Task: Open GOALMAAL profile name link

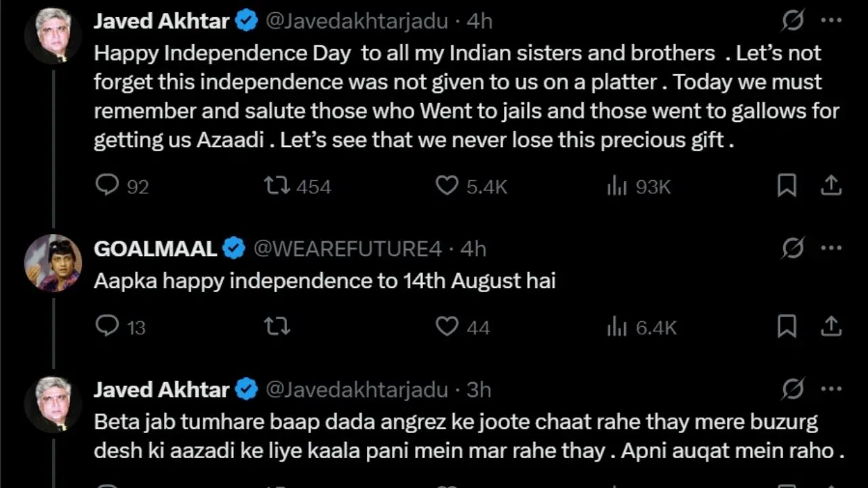Action: pos(155,249)
